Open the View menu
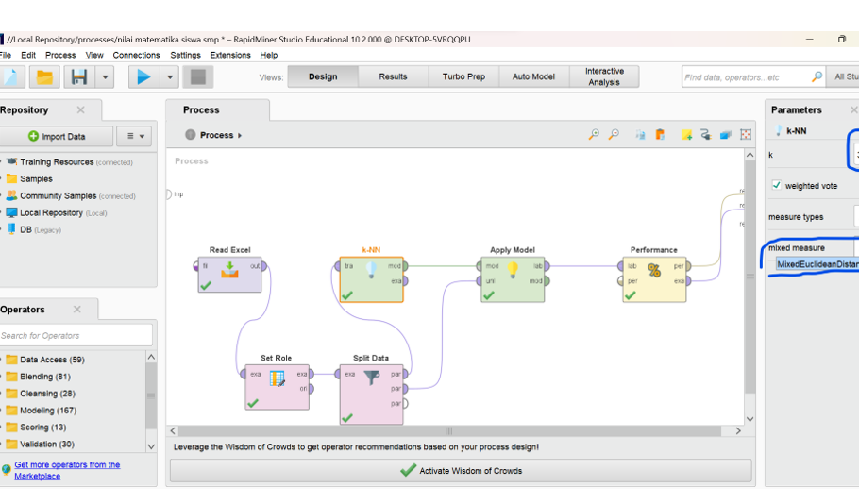 [x=94, y=55]
